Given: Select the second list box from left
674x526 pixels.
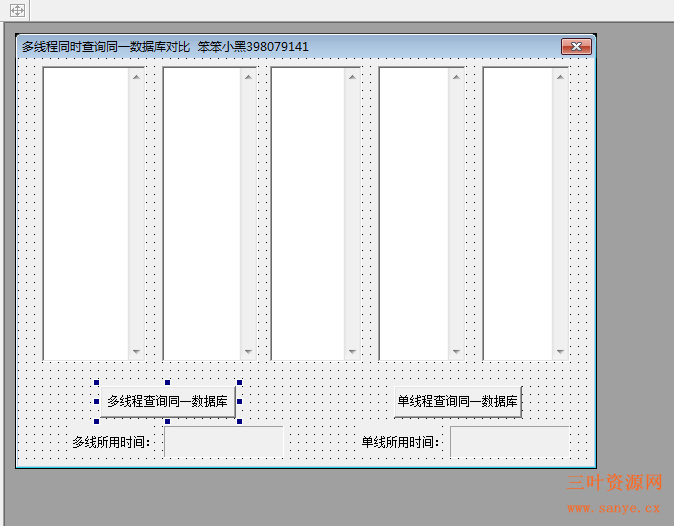Looking at the screenshot, I should tap(210, 214).
